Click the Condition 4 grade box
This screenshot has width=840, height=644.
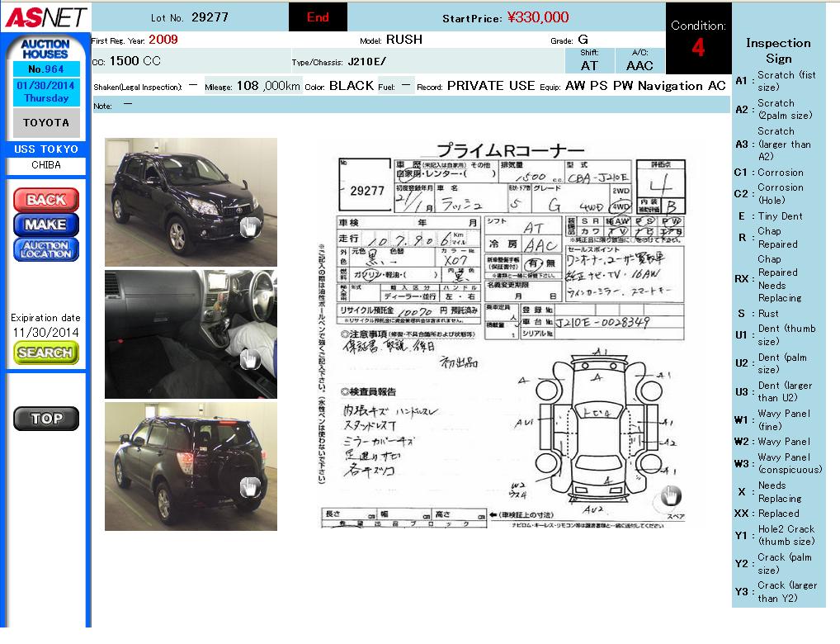[x=698, y=39]
